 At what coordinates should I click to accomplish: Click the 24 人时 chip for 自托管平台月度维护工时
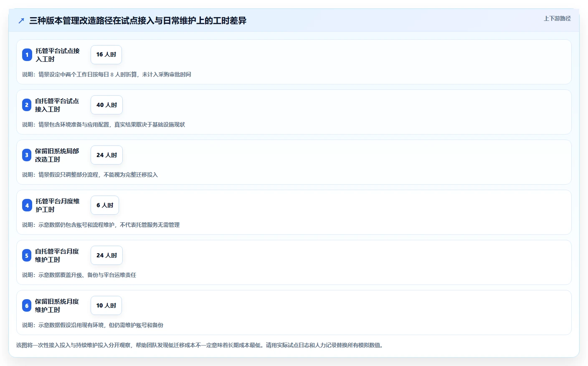click(106, 255)
